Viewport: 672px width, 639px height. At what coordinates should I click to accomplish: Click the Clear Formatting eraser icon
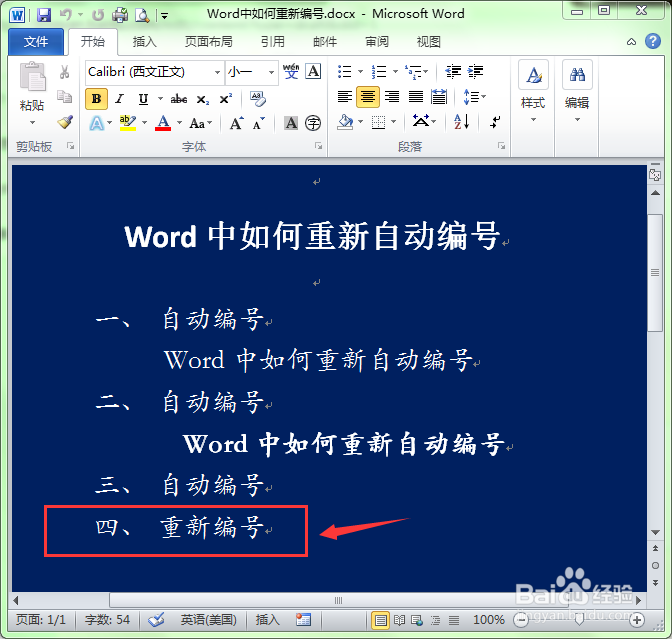(x=258, y=99)
